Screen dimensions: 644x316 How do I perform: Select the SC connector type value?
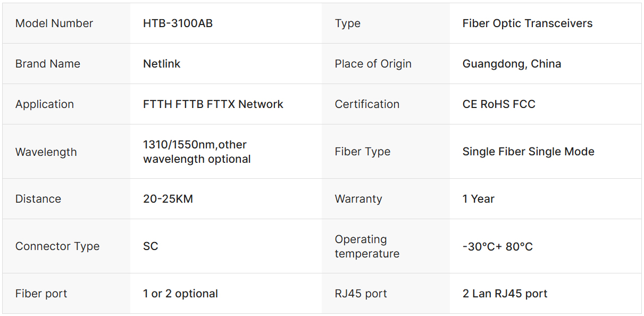point(150,246)
